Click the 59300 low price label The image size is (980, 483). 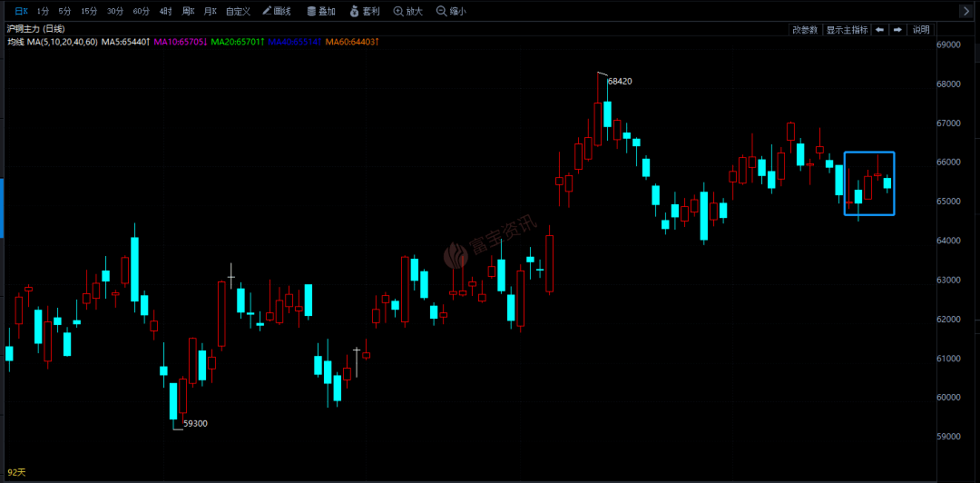pyautogui.click(x=196, y=424)
